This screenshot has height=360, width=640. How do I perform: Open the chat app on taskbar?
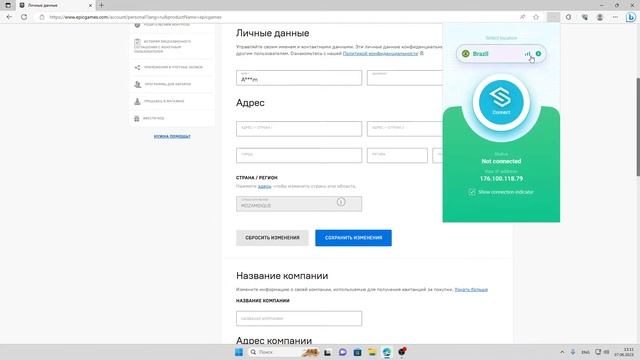342,352
